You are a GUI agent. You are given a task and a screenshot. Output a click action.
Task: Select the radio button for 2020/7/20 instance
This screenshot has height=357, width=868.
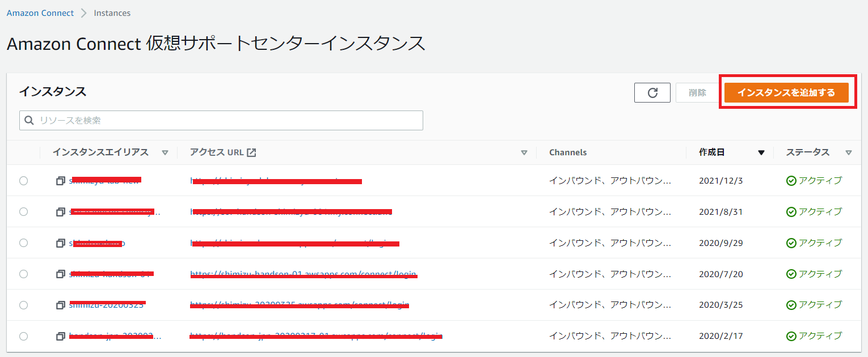coord(23,274)
